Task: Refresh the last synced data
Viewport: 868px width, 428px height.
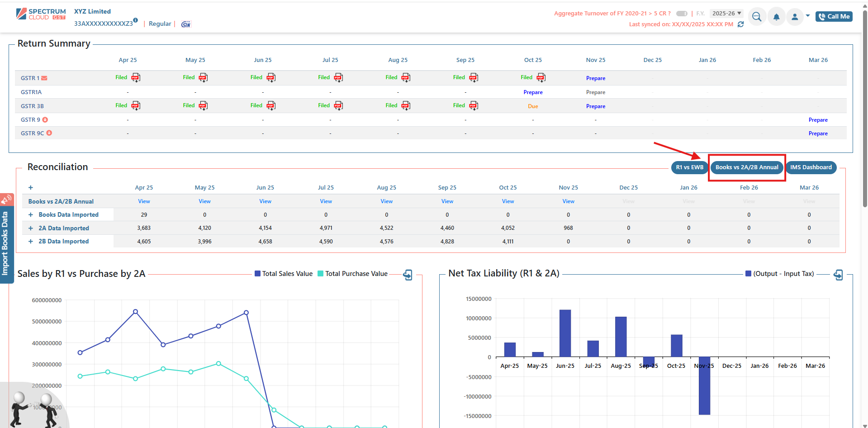Action: [740, 24]
